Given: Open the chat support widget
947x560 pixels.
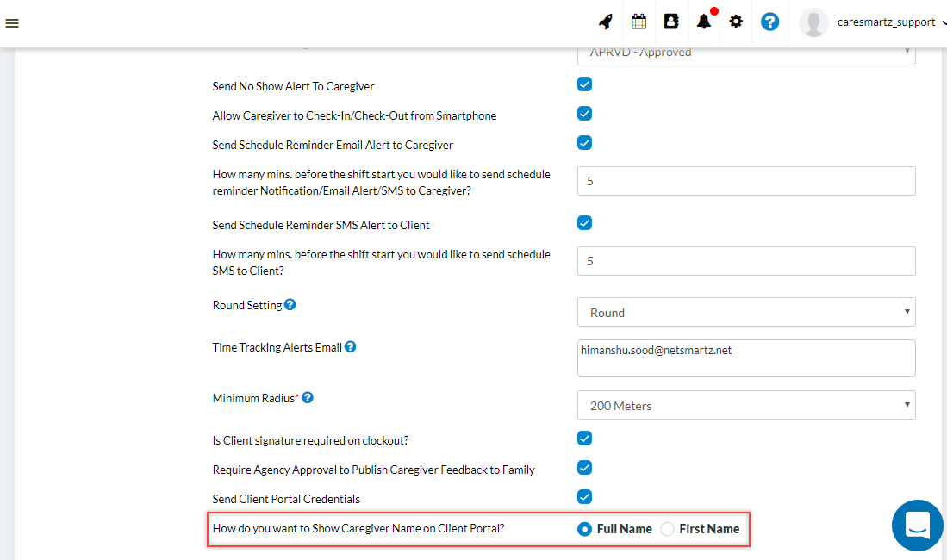Looking at the screenshot, I should [917, 525].
